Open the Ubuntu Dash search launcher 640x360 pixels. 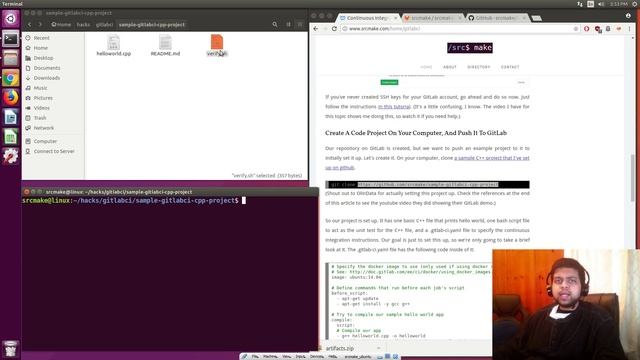click(11, 19)
